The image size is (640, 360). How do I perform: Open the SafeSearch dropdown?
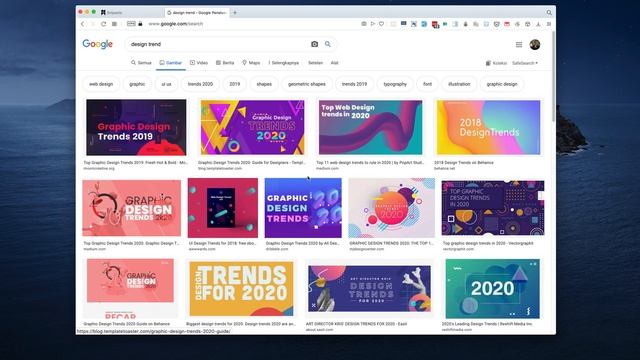click(x=525, y=63)
